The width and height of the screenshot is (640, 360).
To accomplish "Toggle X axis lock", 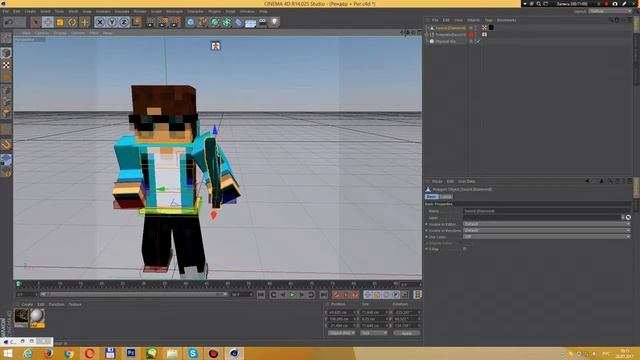I will (100, 22).
